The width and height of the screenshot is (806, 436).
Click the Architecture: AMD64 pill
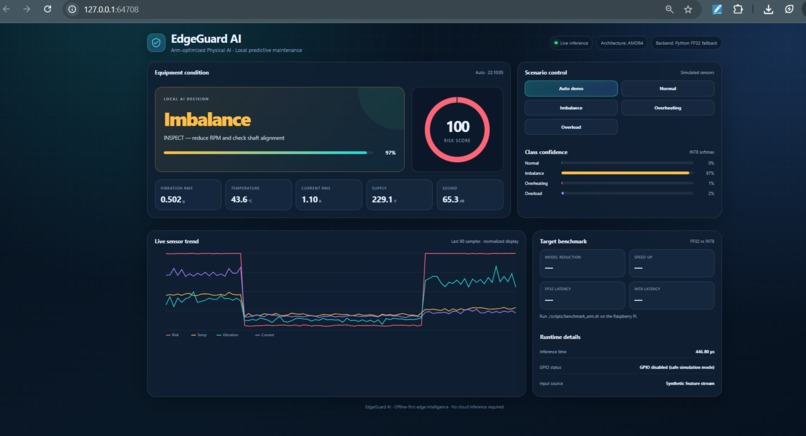tap(621, 43)
